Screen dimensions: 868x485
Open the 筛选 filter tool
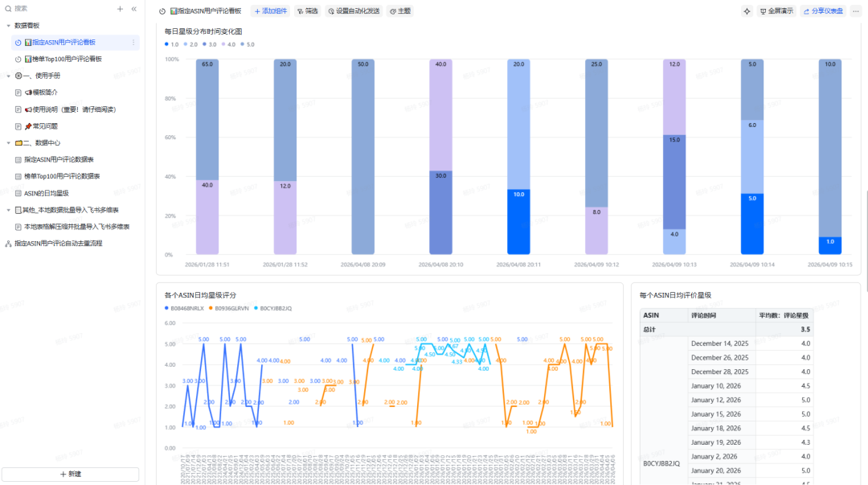click(x=307, y=11)
